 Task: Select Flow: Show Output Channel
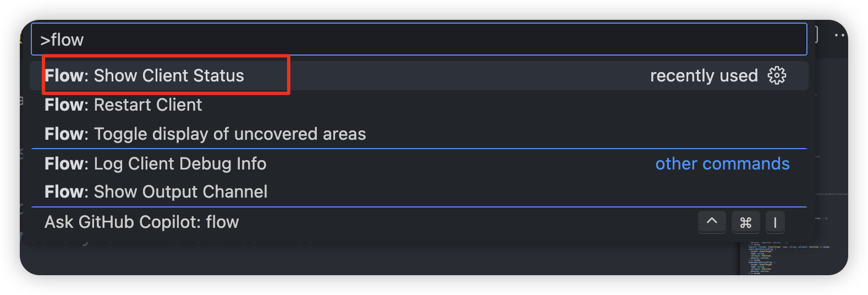pyautogui.click(x=156, y=192)
